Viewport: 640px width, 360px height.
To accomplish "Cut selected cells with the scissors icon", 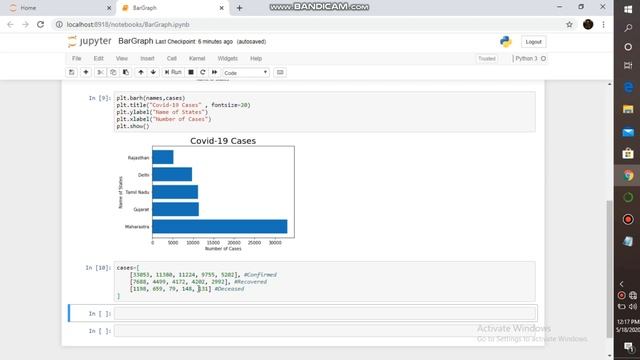I will (x=100, y=72).
